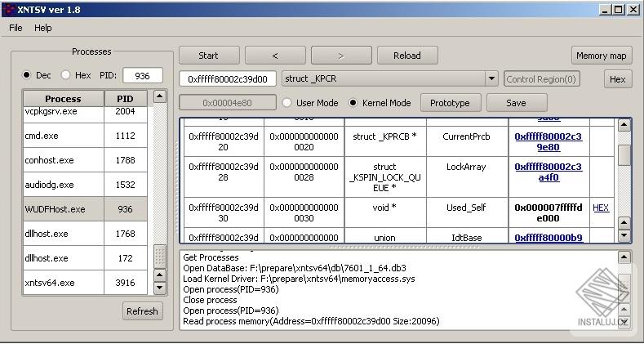644x344 pixels.
Task: Click the struct _KPRCB * type cell
Action: pos(384,142)
